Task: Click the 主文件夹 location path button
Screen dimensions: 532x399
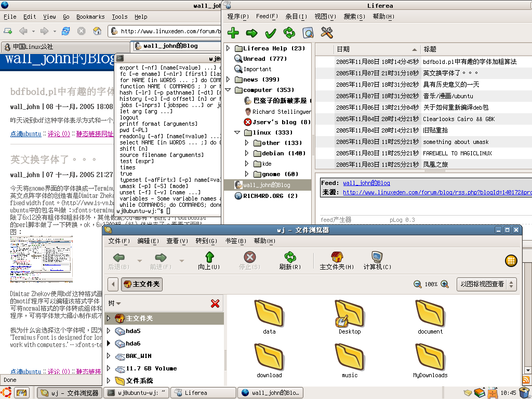Action: click(142, 284)
